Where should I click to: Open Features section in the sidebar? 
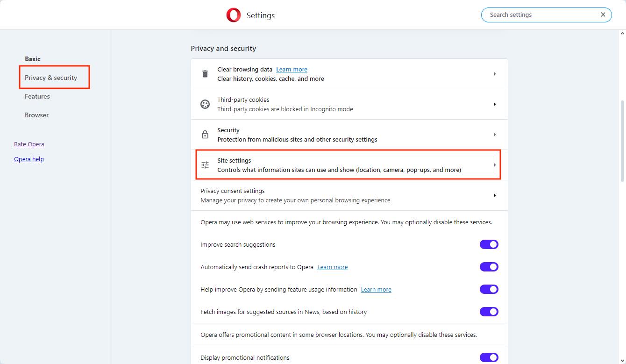37,96
